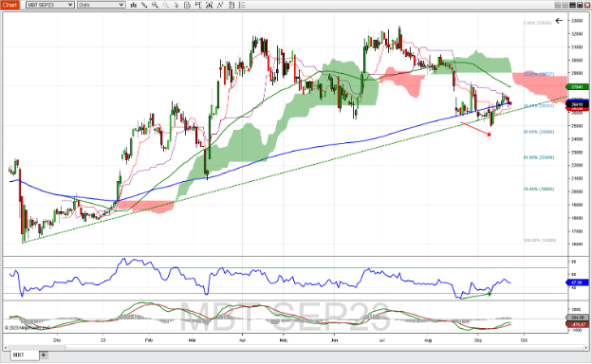Select the trend line drawing tool

coord(144,5)
